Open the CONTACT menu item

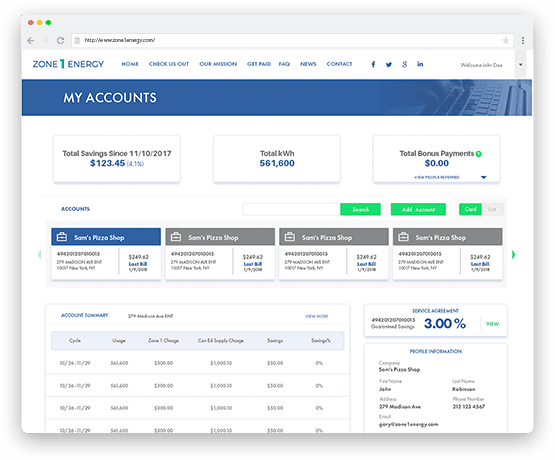(x=339, y=64)
